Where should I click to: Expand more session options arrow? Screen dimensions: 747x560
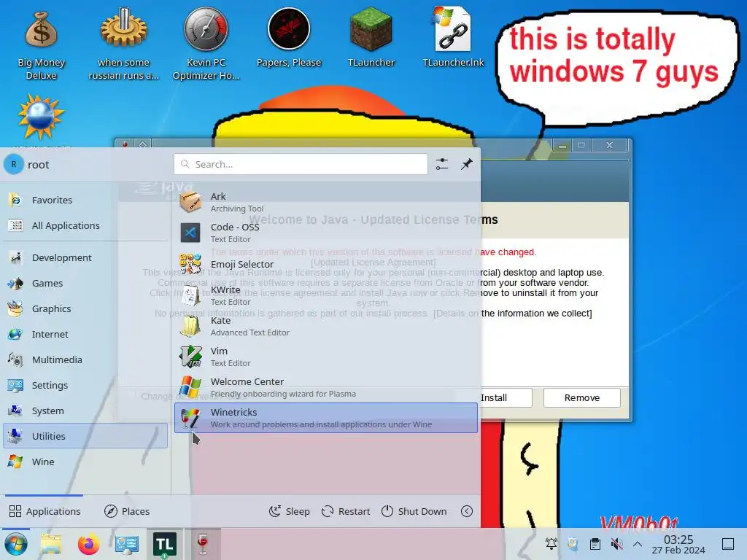coord(467,511)
